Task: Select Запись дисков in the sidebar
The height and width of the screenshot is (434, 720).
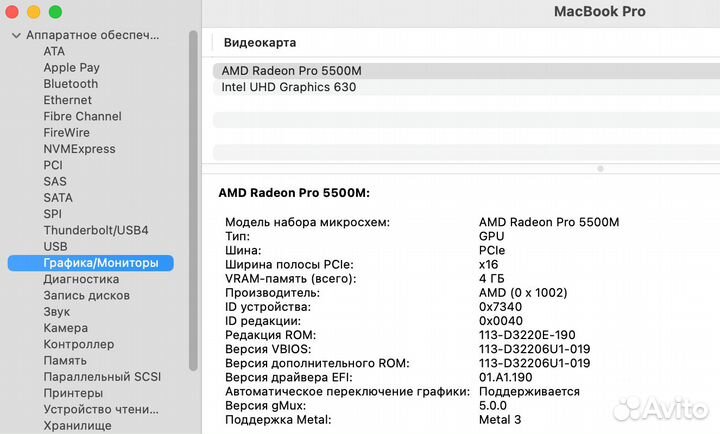Action: coord(87,296)
